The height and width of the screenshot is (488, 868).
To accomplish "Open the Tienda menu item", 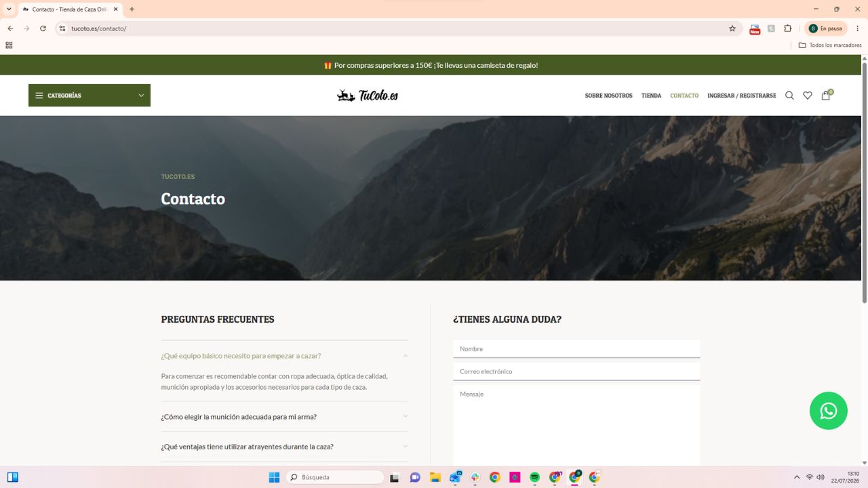I will tap(651, 96).
